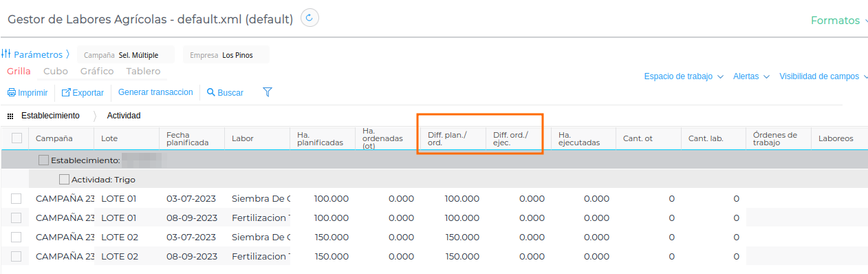Image resolution: width=868 pixels, height=274 pixels.
Task: Toggle the select-all checkbox in header row
Action: click(17, 138)
